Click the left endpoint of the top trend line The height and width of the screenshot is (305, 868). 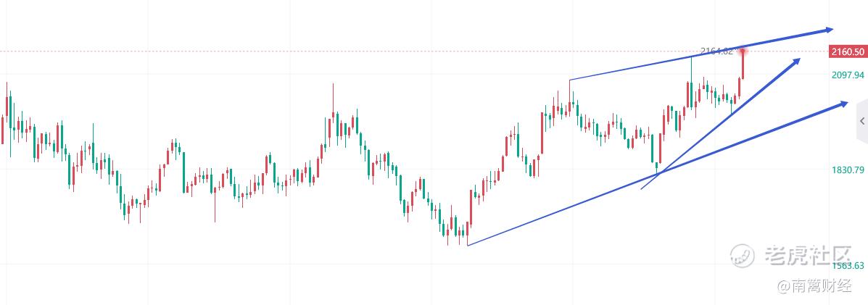pos(570,80)
